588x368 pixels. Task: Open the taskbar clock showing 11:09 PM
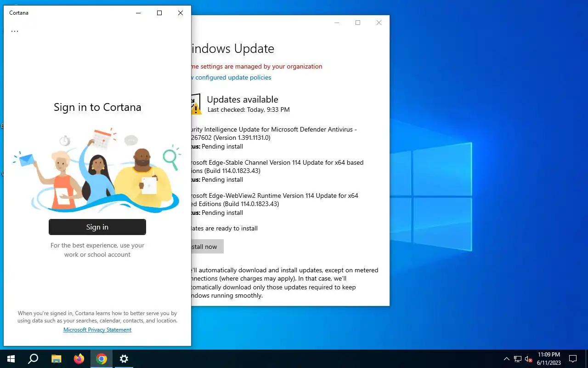(549, 359)
